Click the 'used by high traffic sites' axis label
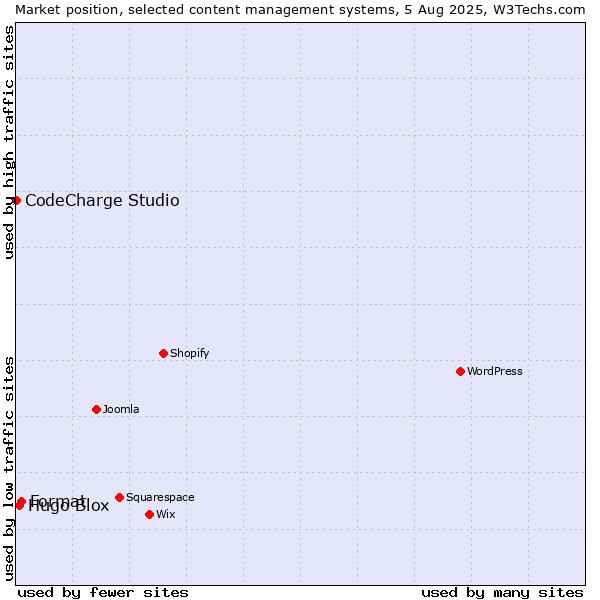The width and height of the screenshot is (600, 600). tap(8, 142)
